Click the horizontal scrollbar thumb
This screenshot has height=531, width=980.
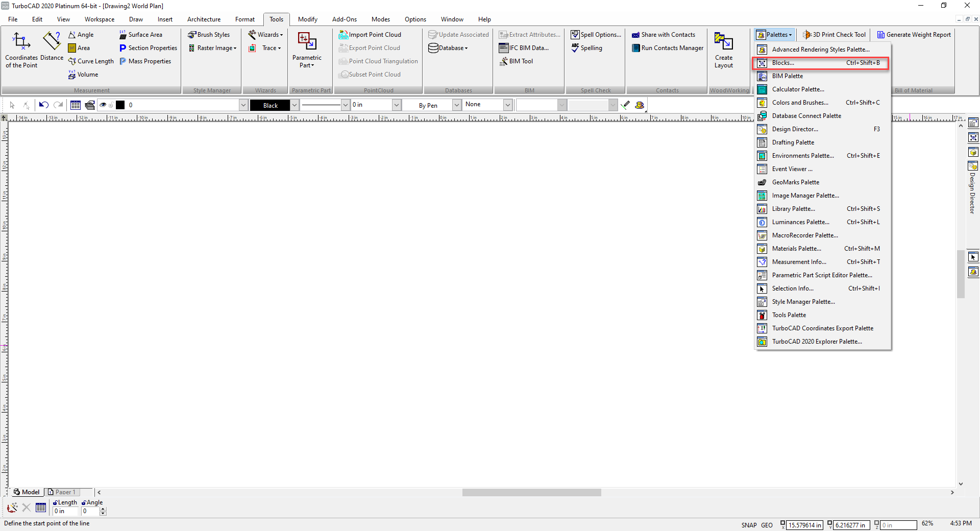(x=531, y=493)
